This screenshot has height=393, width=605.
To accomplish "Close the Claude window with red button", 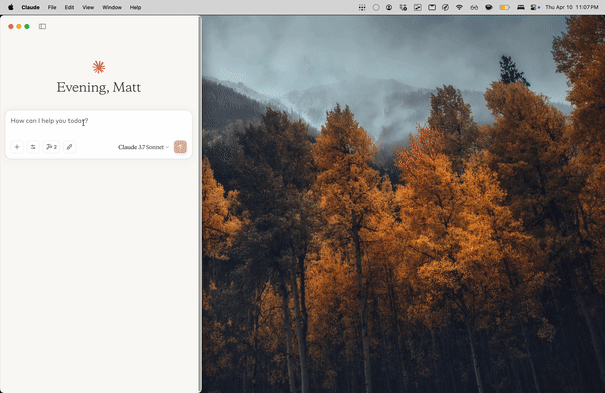I will click(11, 26).
